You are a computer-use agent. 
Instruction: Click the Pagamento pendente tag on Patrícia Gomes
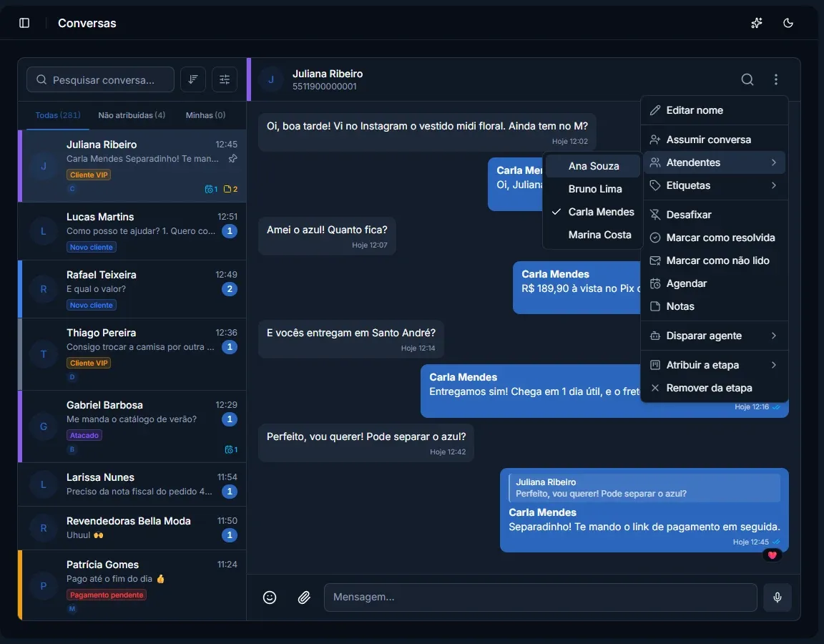pyautogui.click(x=107, y=595)
